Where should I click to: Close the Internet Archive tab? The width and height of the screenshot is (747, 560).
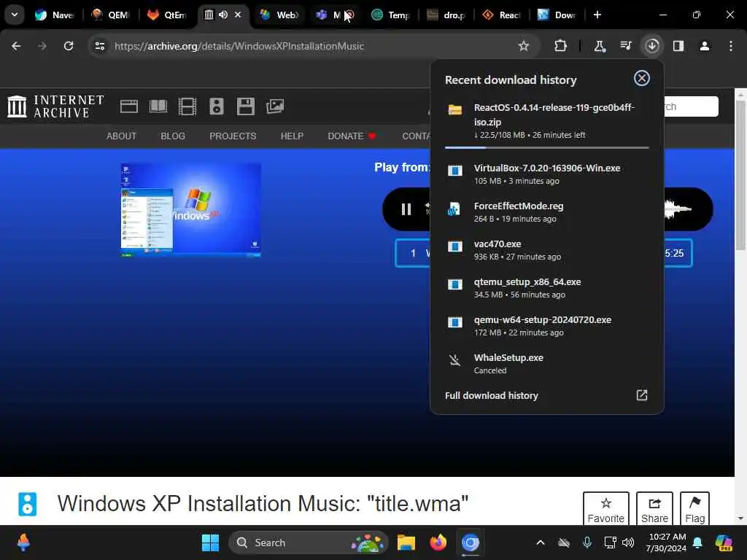238,15
